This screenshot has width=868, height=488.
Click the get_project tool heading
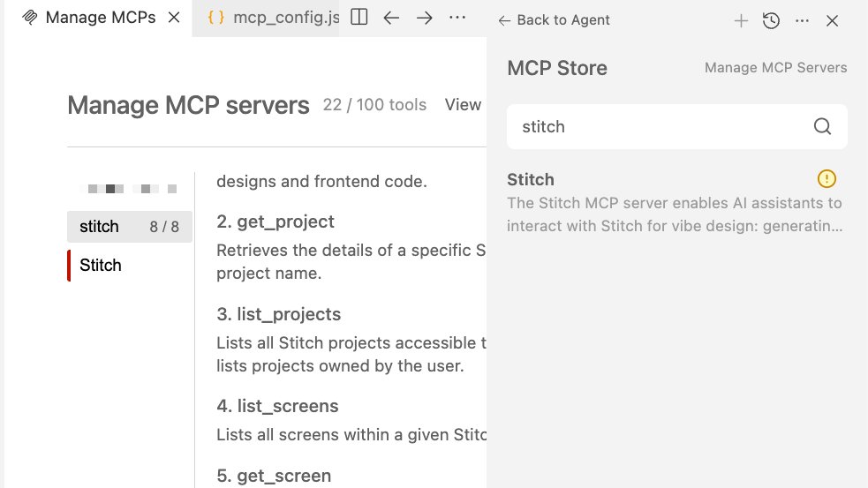click(x=275, y=221)
